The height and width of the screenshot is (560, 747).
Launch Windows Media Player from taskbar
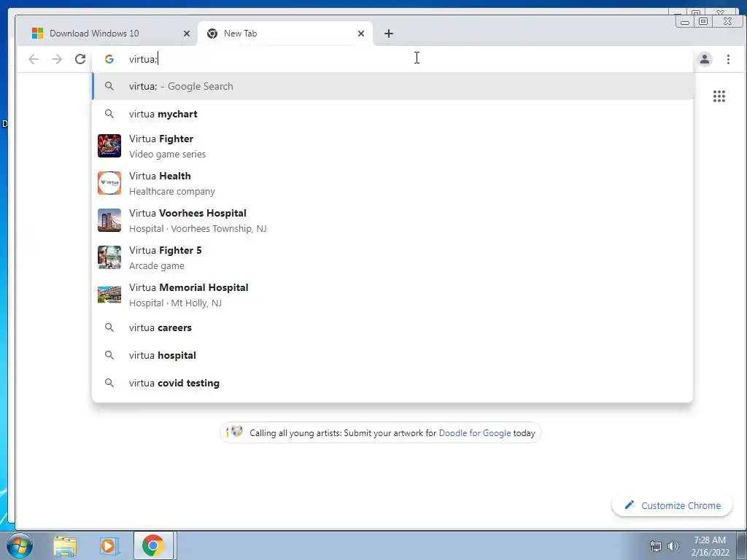[x=108, y=545]
